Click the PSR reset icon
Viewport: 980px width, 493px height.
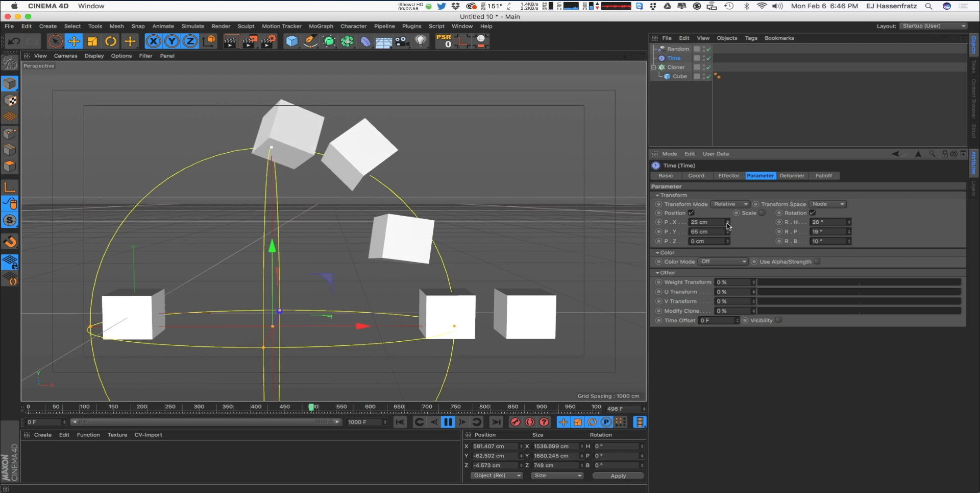point(444,41)
